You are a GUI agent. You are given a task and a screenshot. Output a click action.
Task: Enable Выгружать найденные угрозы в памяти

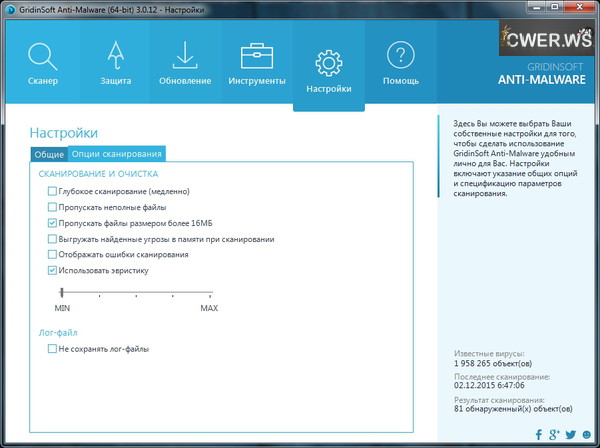[x=52, y=239]
